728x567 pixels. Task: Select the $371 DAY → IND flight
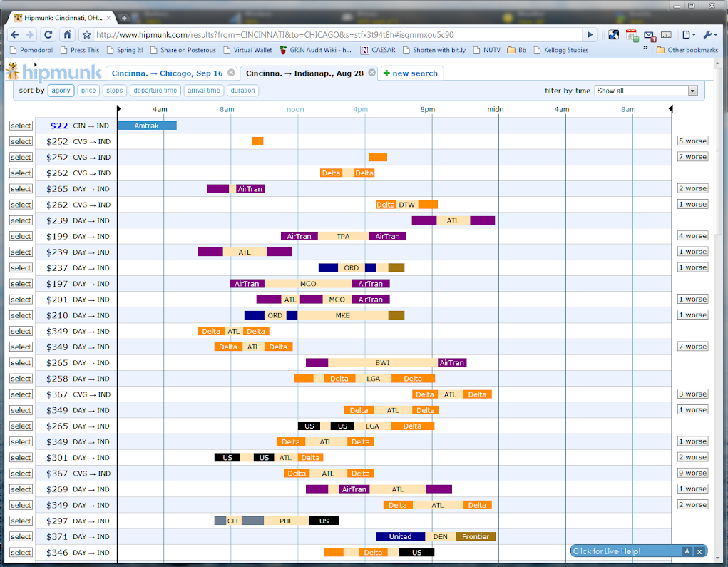pyautogui.click(x=21, y=537)
